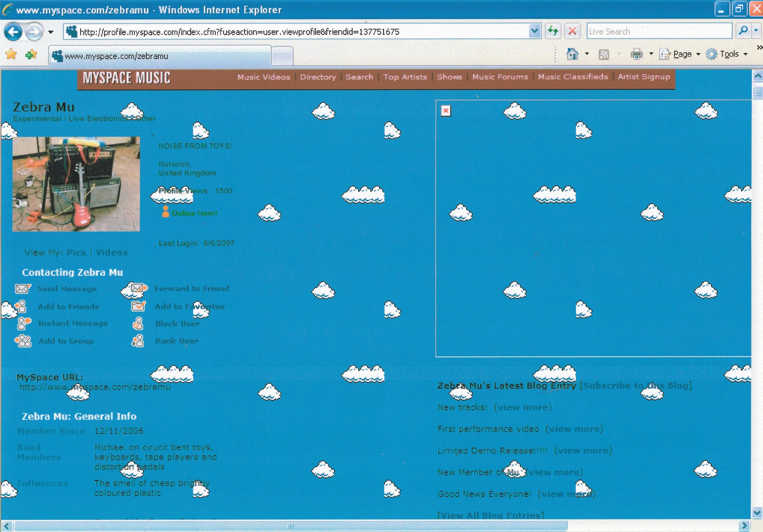This screenshot has height=532, width=763.
Task: Expand the Print options dropdown arrow
Action: [x=651, y=54]
